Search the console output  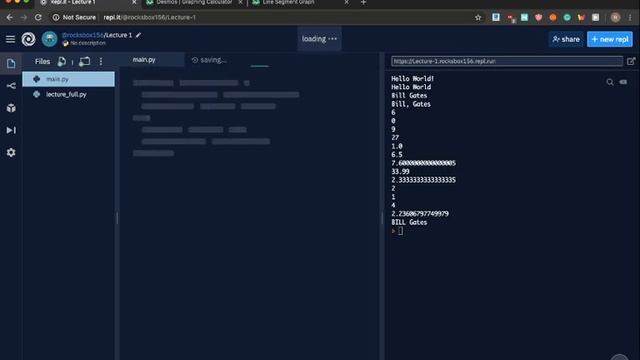610,82
